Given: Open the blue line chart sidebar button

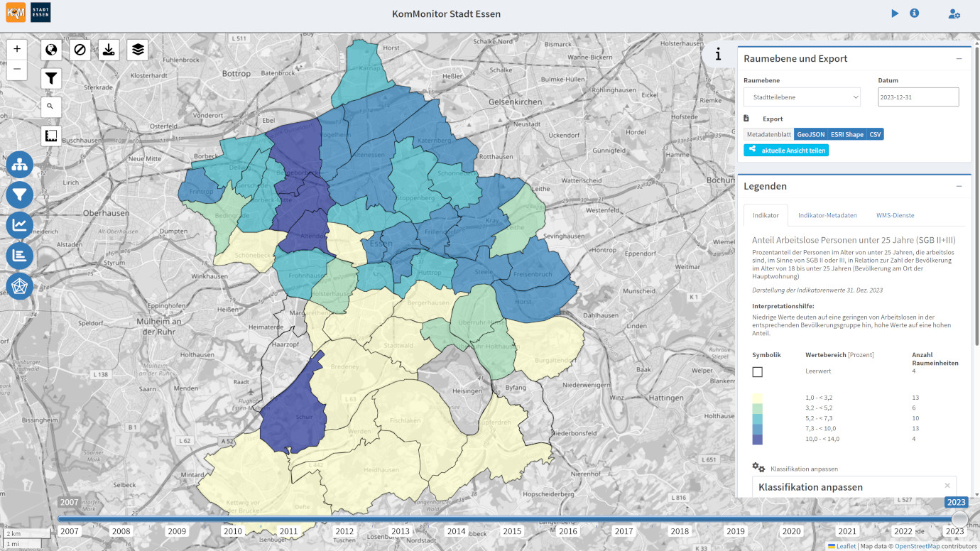Looking at the screenshot, I should coord(20,225).
